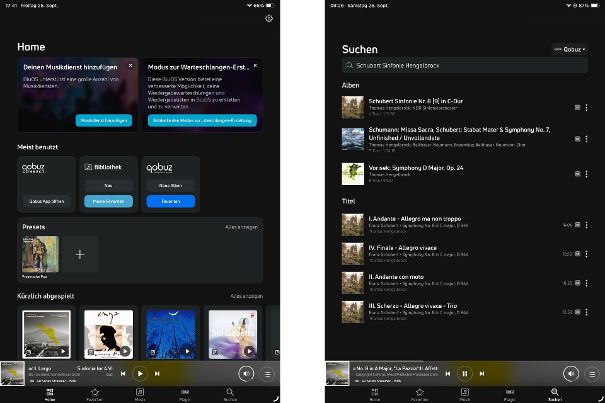The height and width of the screenshot is (403, 605).
Task: Add a new preset with plus tile
Action: point(80,254)
